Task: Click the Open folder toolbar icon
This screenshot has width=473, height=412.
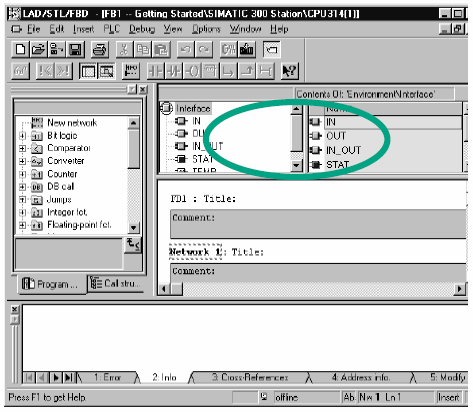Action: point(38,50)
